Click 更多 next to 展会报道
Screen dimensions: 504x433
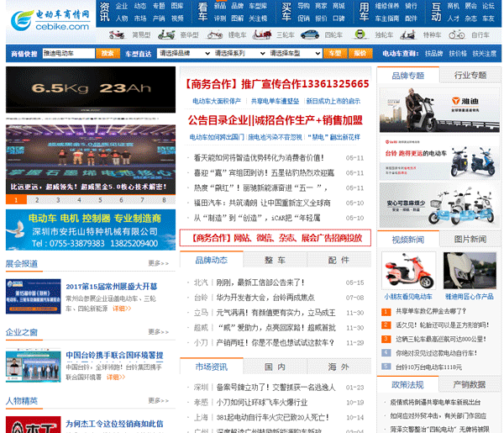point(158,263)
